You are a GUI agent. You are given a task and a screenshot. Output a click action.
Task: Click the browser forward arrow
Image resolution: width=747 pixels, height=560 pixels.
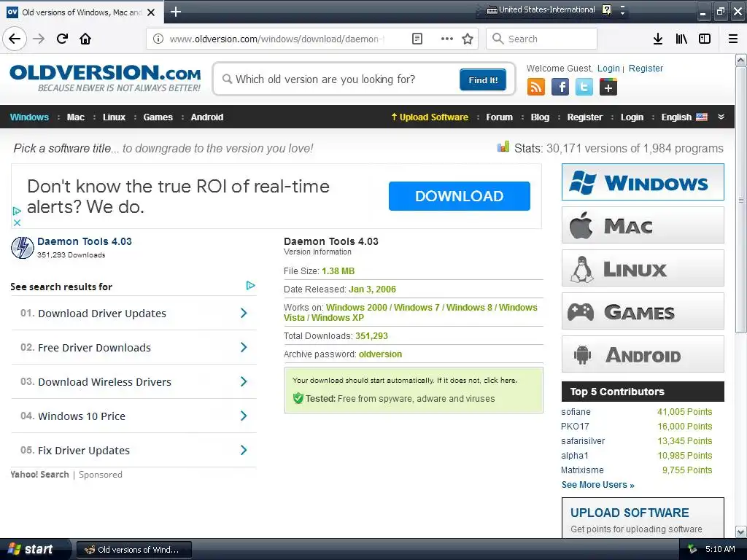coord(39,39)
